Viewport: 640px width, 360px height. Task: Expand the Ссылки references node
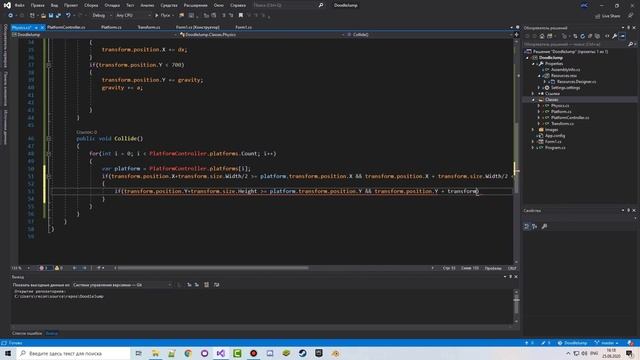[x=533, y=93]
